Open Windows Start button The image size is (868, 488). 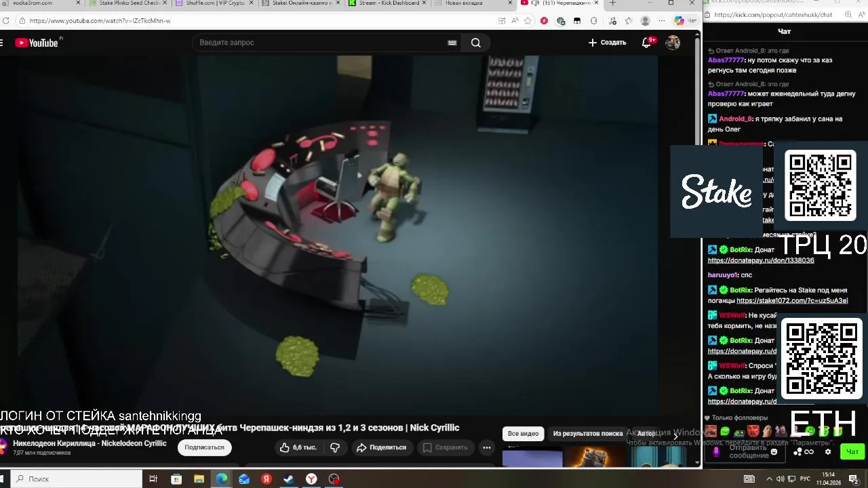click(x=2, y=479)
